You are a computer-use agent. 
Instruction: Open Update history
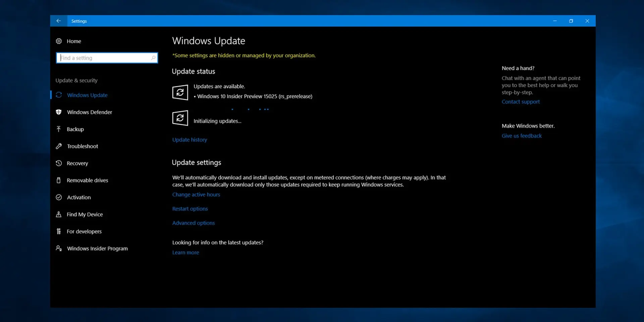point(190,140)
